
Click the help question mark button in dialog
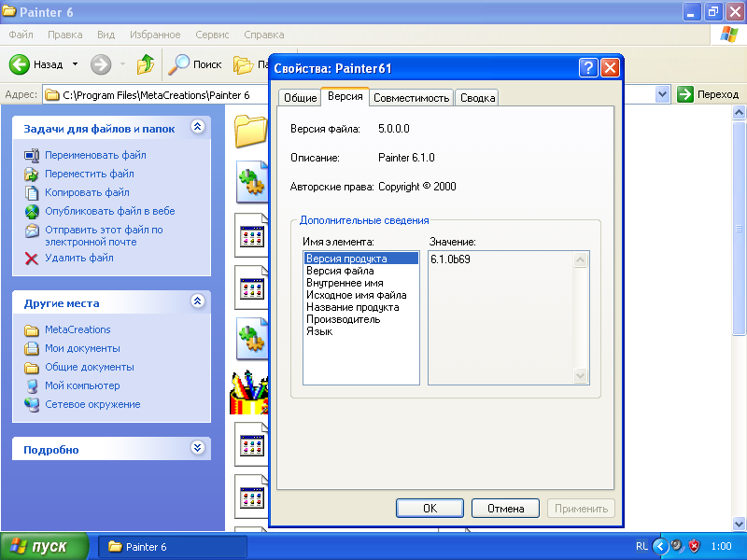588,68
